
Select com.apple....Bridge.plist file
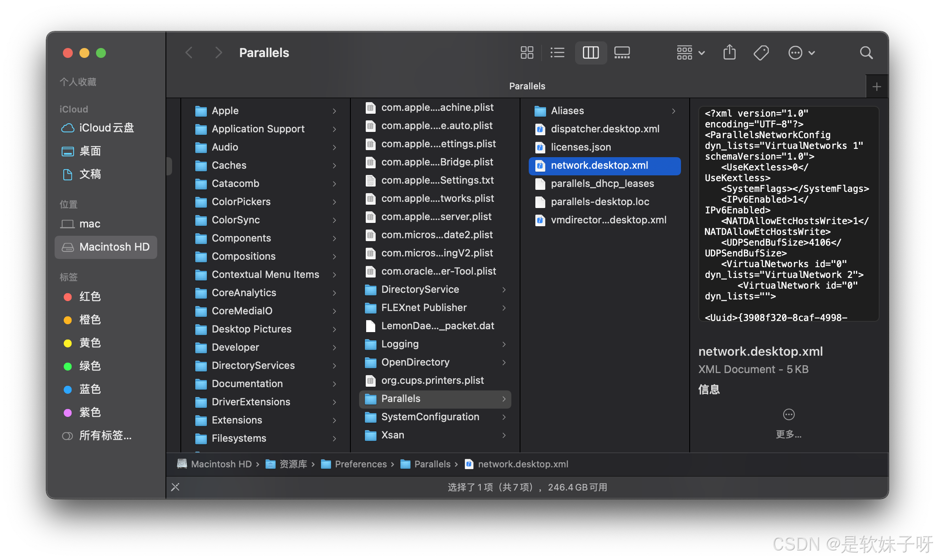(x=435, y=162)
